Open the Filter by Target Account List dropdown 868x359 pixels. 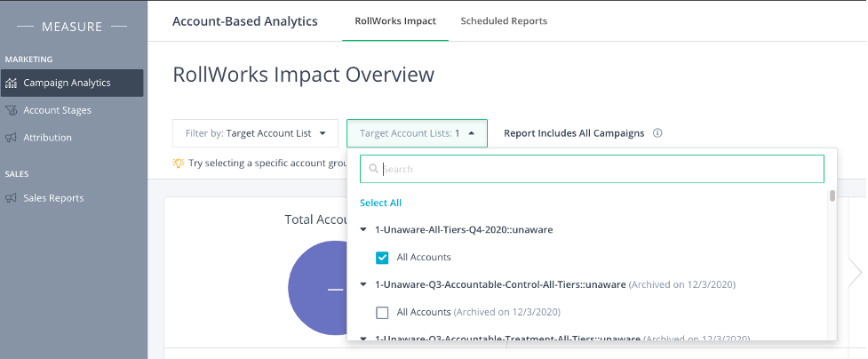pyautogui.click(x=255, y=133)
